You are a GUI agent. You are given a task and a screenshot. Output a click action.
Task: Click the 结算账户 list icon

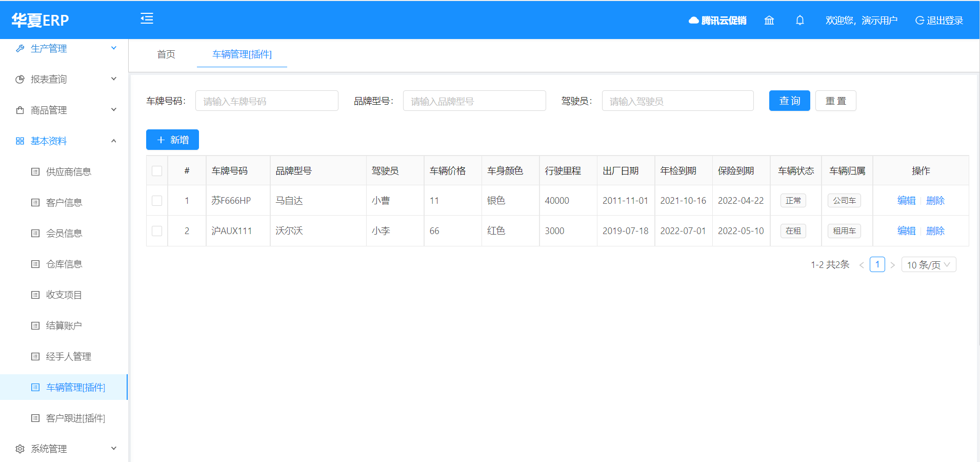click(x=35, y=325)
